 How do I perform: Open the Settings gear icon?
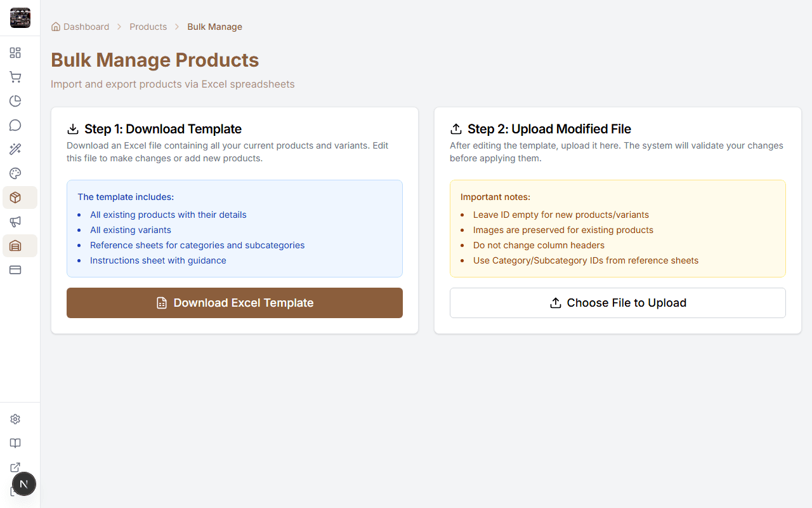pos(15,419)
